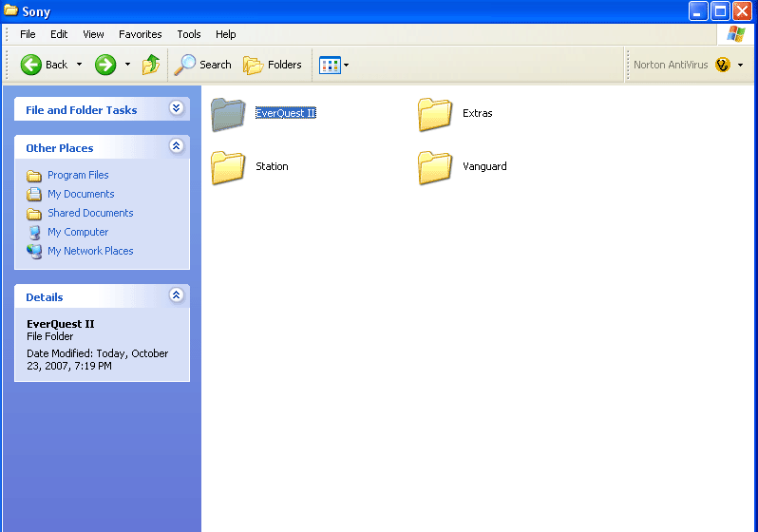Open the Favorites menu
The height and width of the screenshot is (532, 758).
pos(141,34)
